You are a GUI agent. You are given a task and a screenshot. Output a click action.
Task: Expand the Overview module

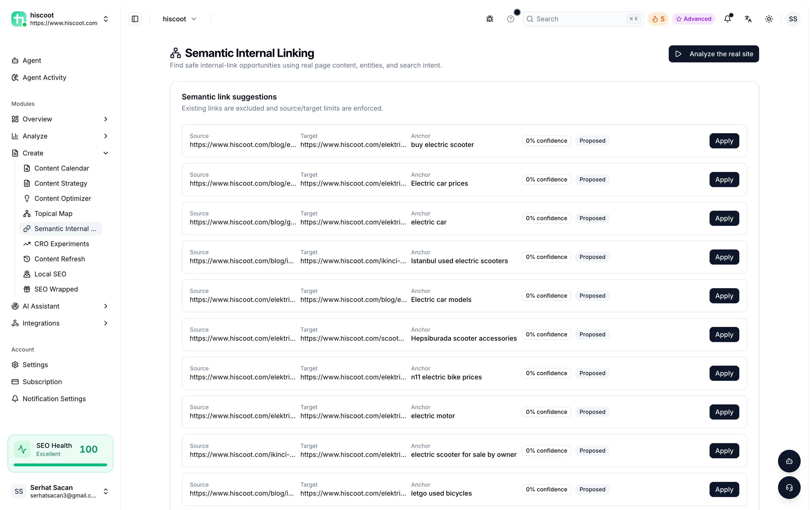pos(60,119)
